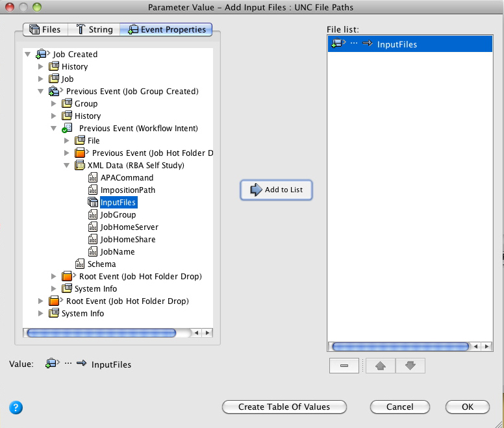This screenshot has width=504, height=428.
Task: Click the File folder icon
Action: pos(80,140)
